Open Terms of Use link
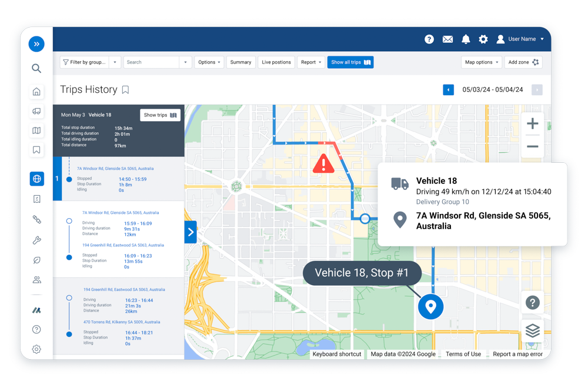588x385 pixels. click(463, 354)
